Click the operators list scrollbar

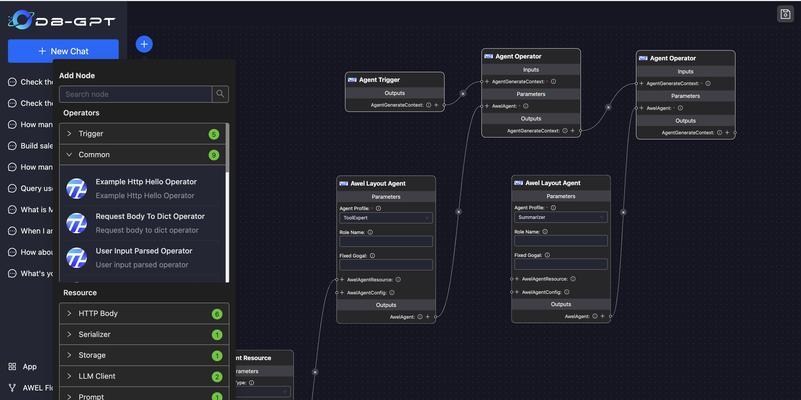(x=227, y=148)
